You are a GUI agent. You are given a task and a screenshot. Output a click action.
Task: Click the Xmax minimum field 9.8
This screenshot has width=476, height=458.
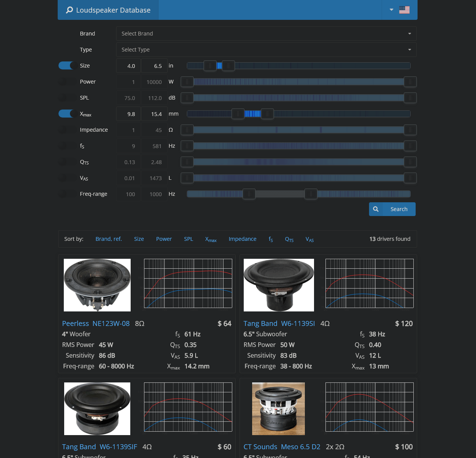point(128,114)
